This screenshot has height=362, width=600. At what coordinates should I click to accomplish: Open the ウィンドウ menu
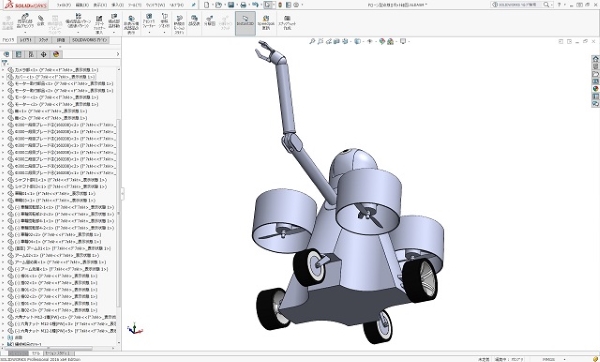coord(155,5)
